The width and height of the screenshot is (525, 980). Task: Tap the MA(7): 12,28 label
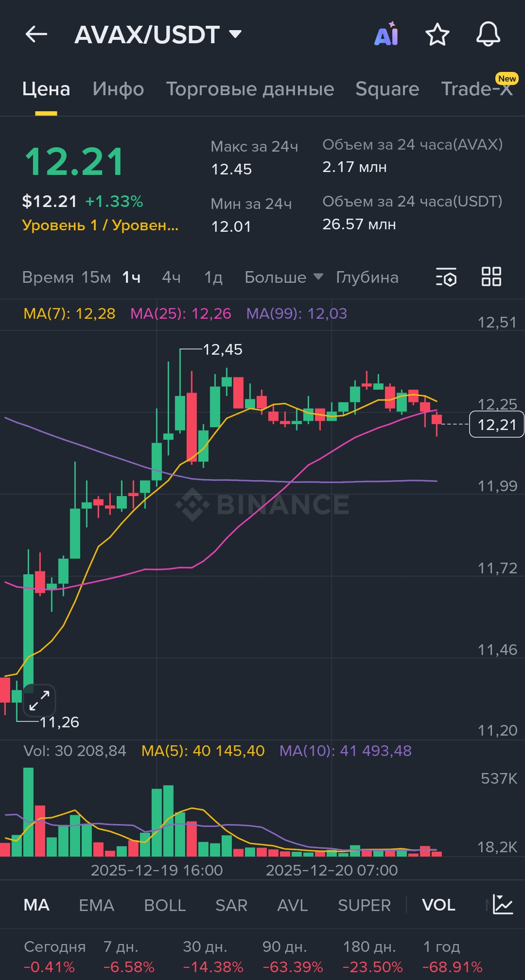pyautogui.click(x=70, y=313)
